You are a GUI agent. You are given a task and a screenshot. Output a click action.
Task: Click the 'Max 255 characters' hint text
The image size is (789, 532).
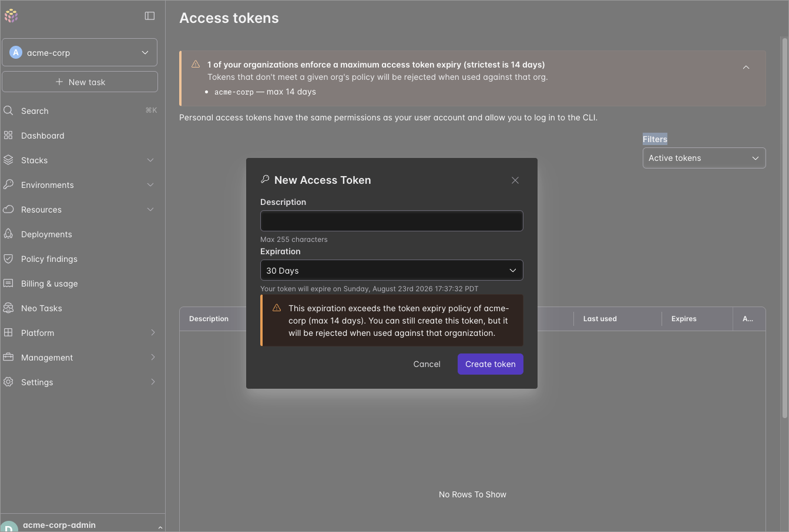[x=294, y=240]
